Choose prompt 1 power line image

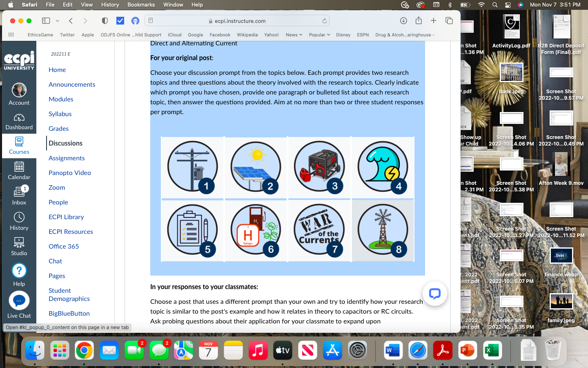193,167
